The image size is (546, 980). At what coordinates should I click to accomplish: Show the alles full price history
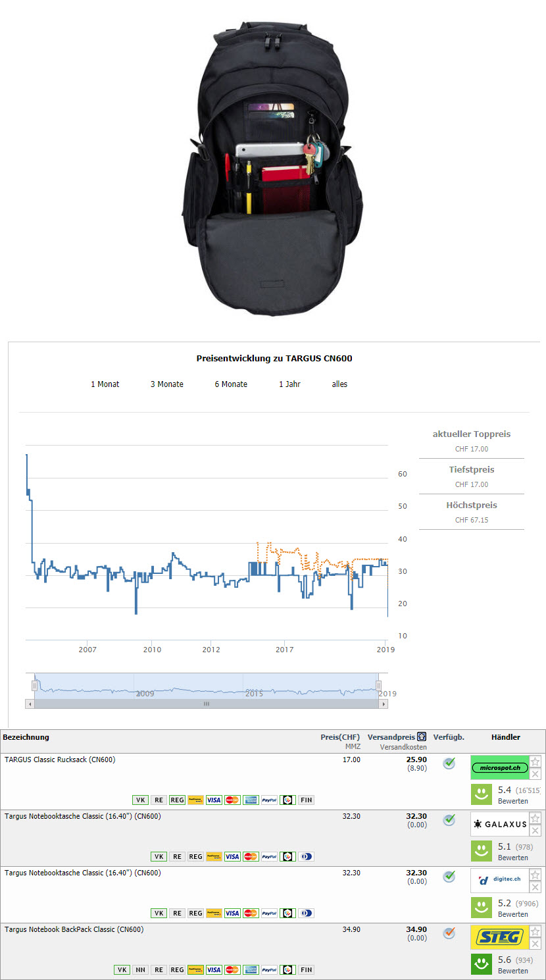point(339,384)
